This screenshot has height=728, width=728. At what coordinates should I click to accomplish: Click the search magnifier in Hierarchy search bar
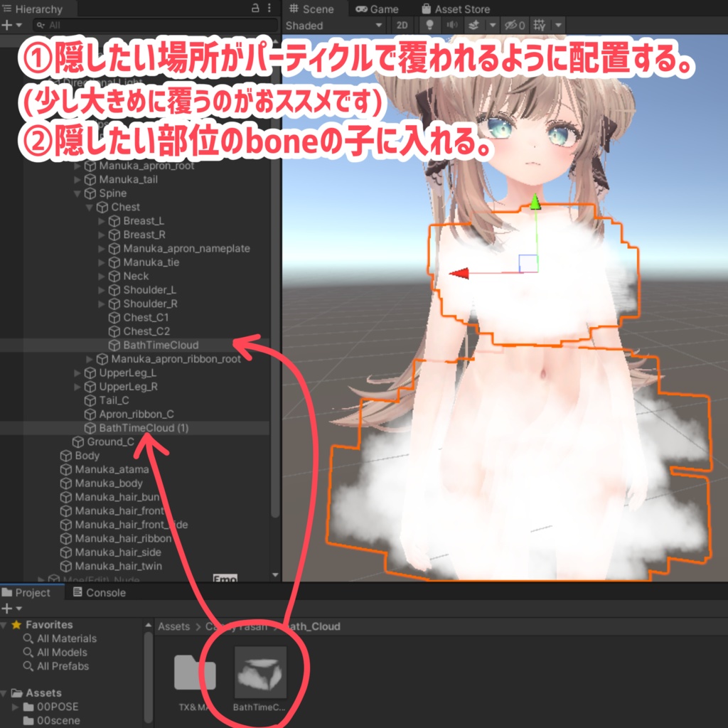click(x=41, y=25)
